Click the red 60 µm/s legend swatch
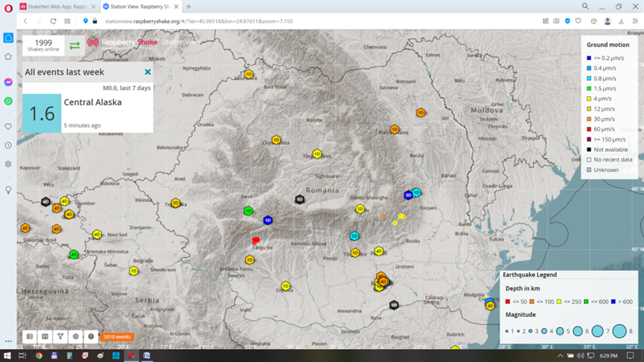644x362 pixels. pos(589,129)
